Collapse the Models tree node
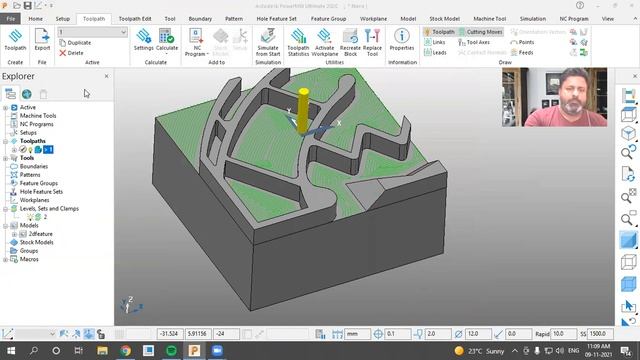Image resolution: width=640 pixels, height=360 pixels. click(x=5, y=226)
